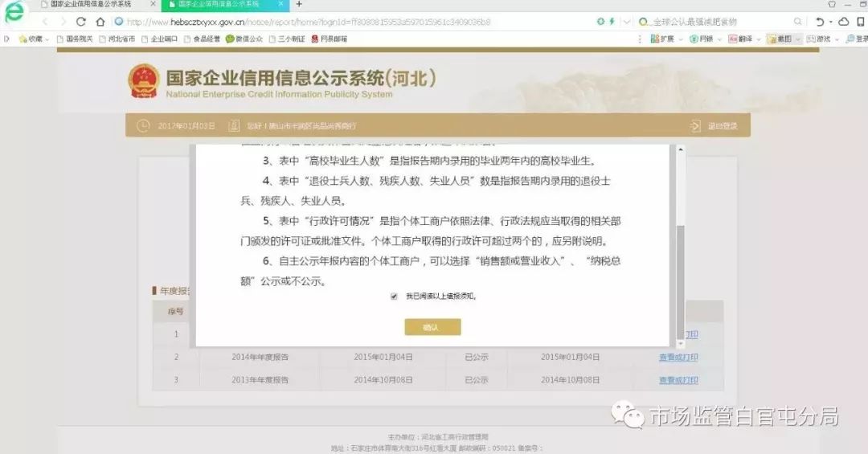The image size is (868, 454).
Task: Open the 翻译 translate tool
Action: (740, 39)
